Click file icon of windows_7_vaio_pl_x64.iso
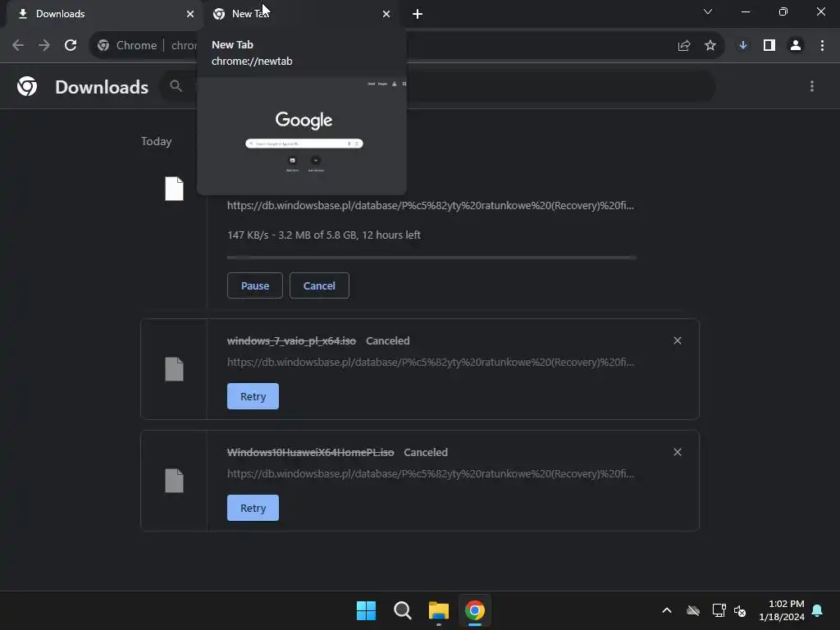This screenshot has width=840, height=630. (x=174, y=369)
